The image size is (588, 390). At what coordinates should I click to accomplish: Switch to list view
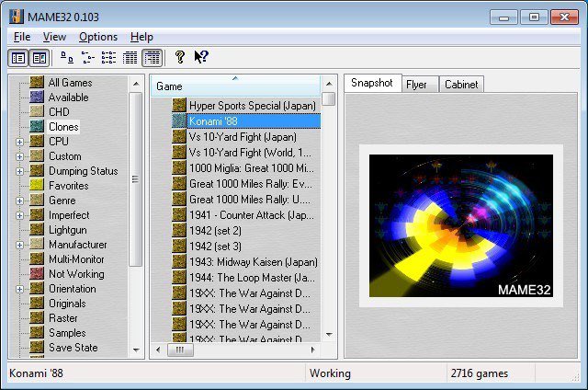point(108,57)
